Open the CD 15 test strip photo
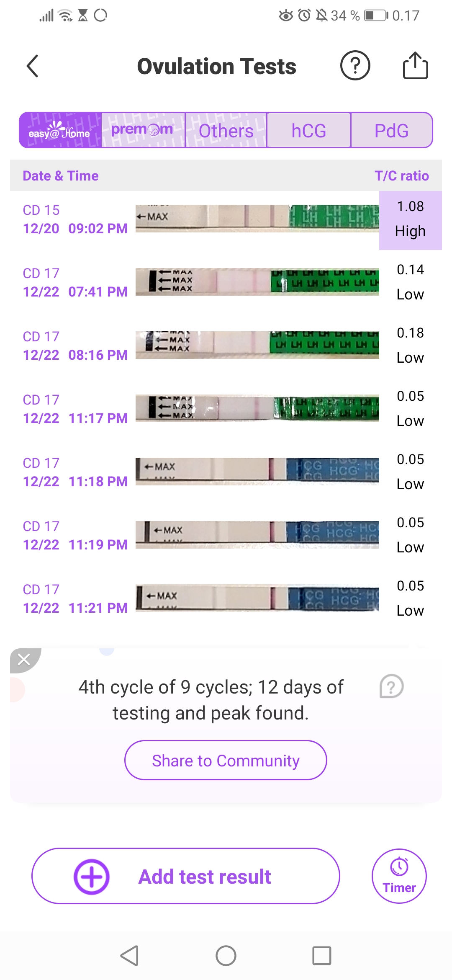The width and height of the screenshot is (452, 980). [257, 218]
